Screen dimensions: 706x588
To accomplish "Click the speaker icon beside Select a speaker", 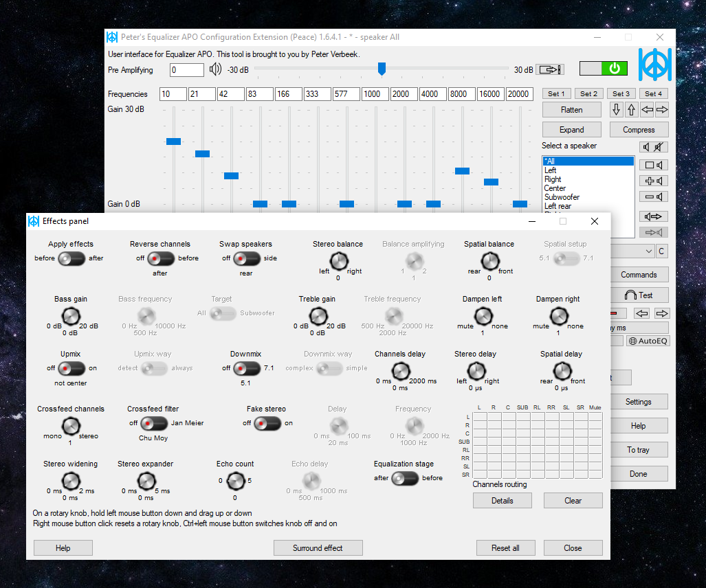I will click(x=646, y=147).
